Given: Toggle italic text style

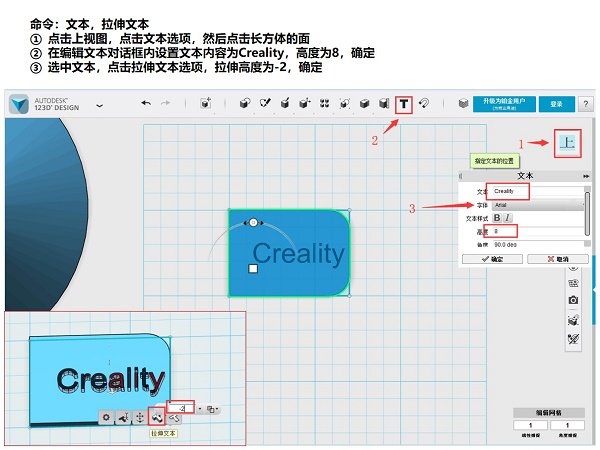Looking at the screenshot, I should click(x=507, y=218).
